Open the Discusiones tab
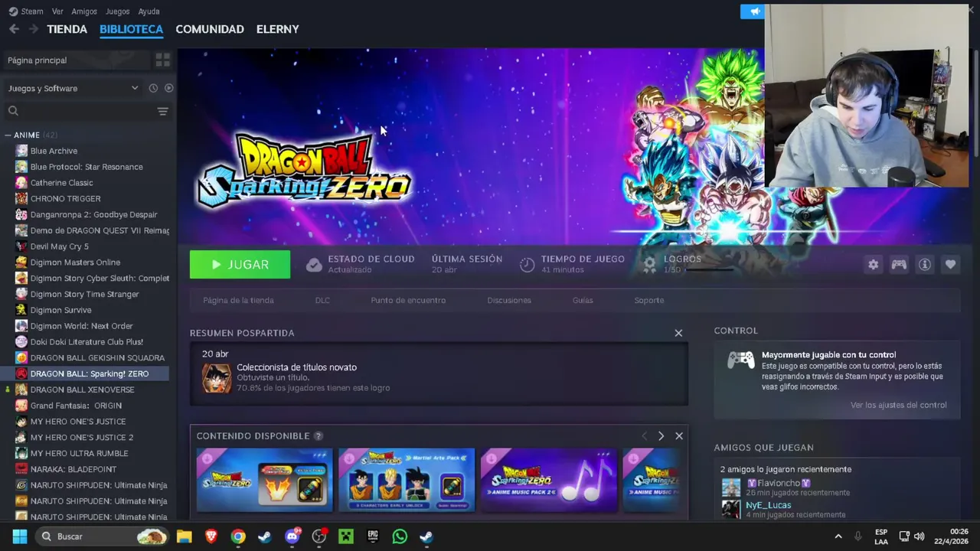Image resolution: width=980 pixels, height=551 pixels. (509, 300)
